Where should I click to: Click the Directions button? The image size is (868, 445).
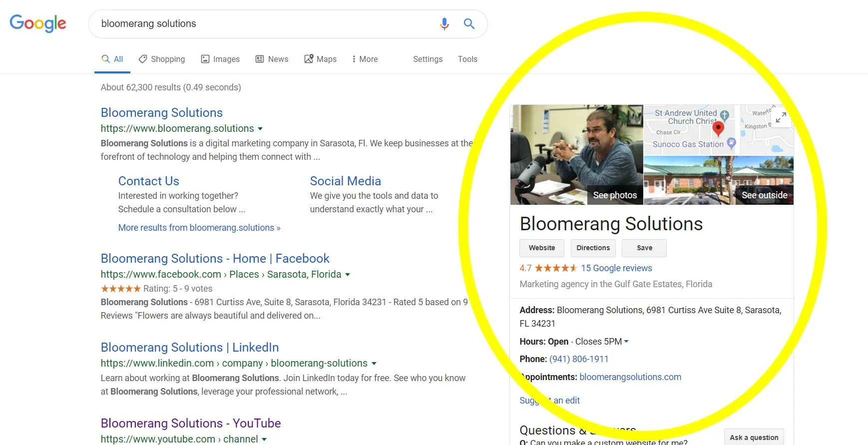593,248
